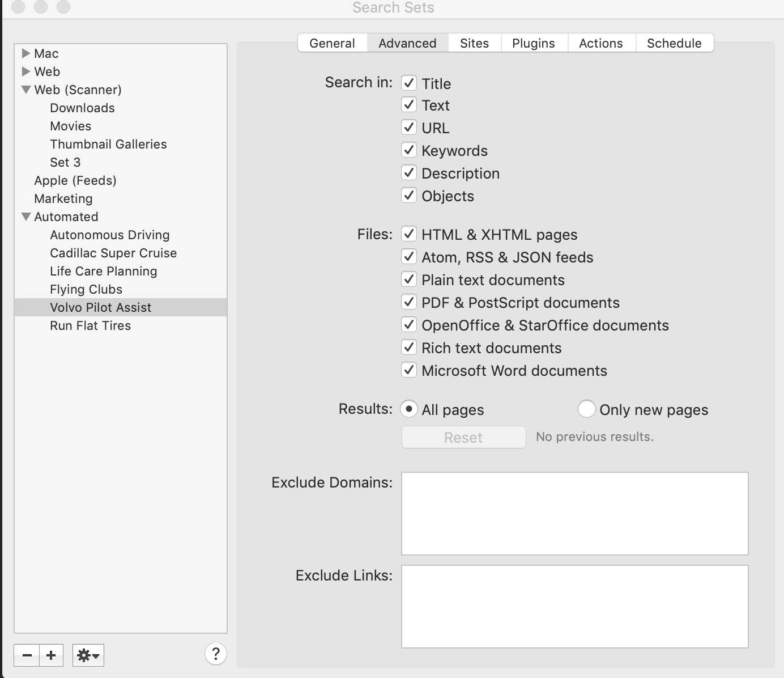Collapse the Web (Scanner) group

25,90
